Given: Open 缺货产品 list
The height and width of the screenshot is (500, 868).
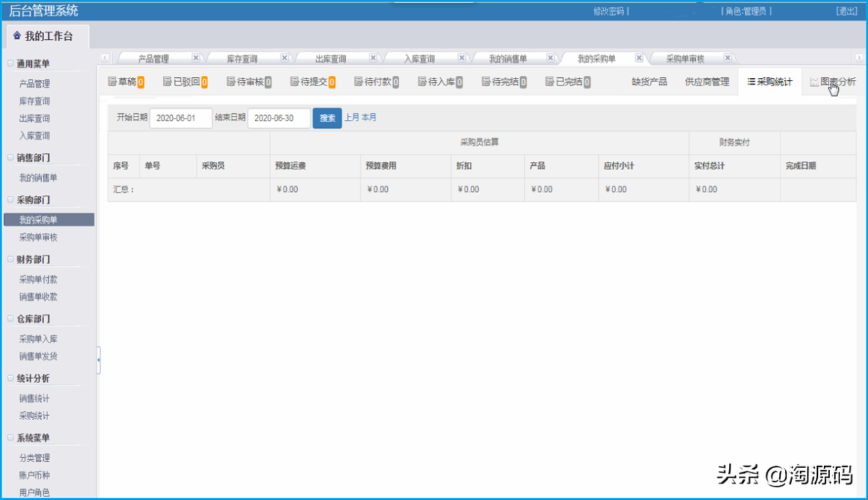Looking at the screenshot, I should [x=649, y=82].
